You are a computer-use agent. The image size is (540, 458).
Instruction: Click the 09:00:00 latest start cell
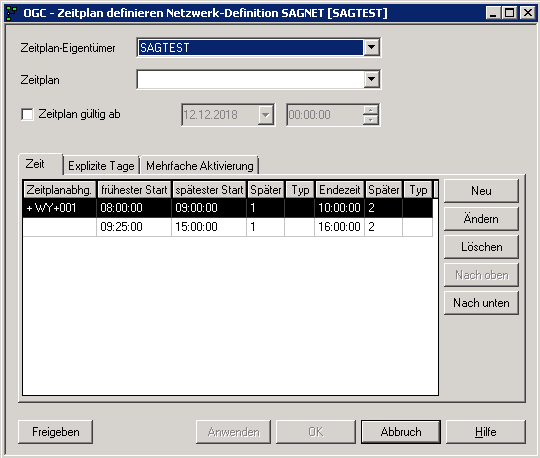[209, 208]
